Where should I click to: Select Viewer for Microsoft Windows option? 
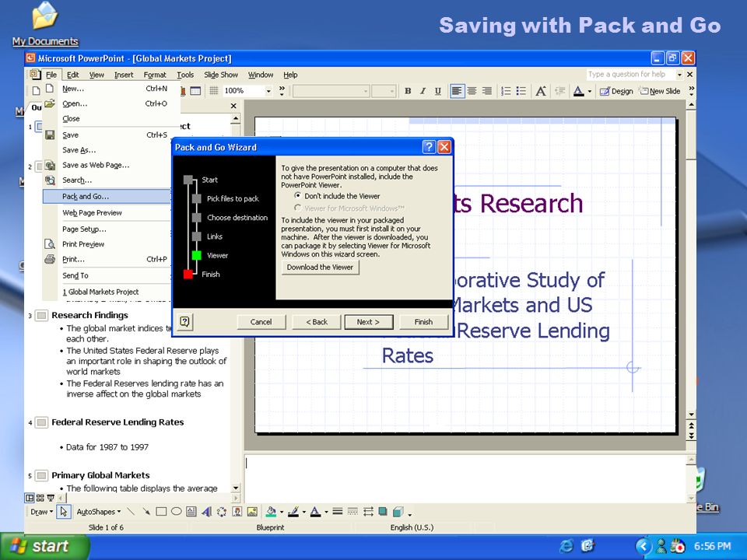[x=349, y=208]
